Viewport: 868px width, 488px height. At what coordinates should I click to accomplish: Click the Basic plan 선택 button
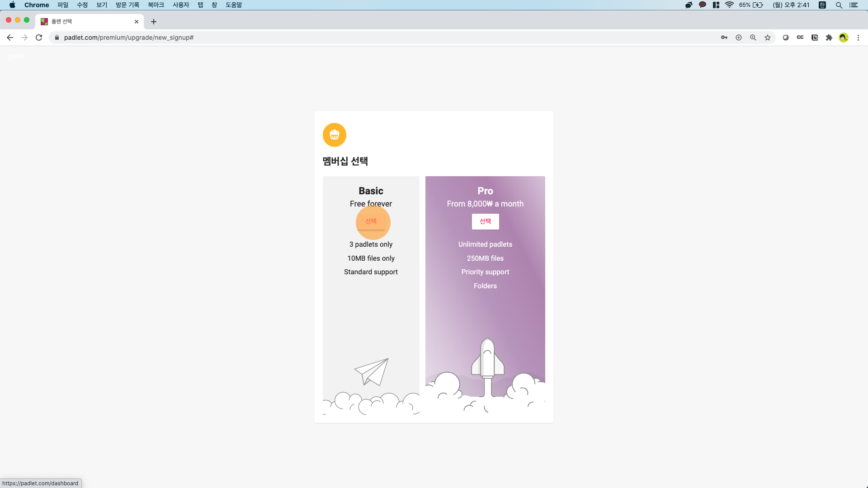(371, 221)
